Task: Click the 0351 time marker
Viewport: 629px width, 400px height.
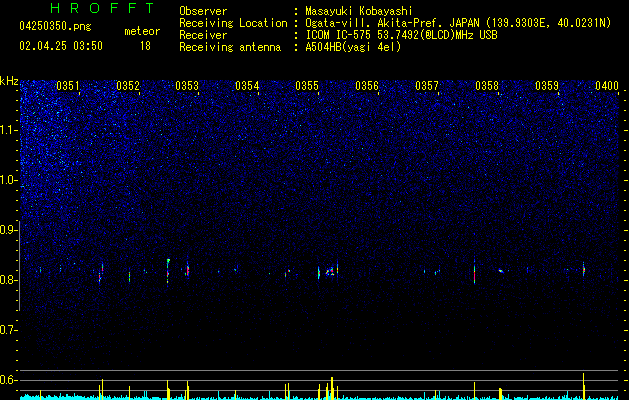Action: [68, 86]
